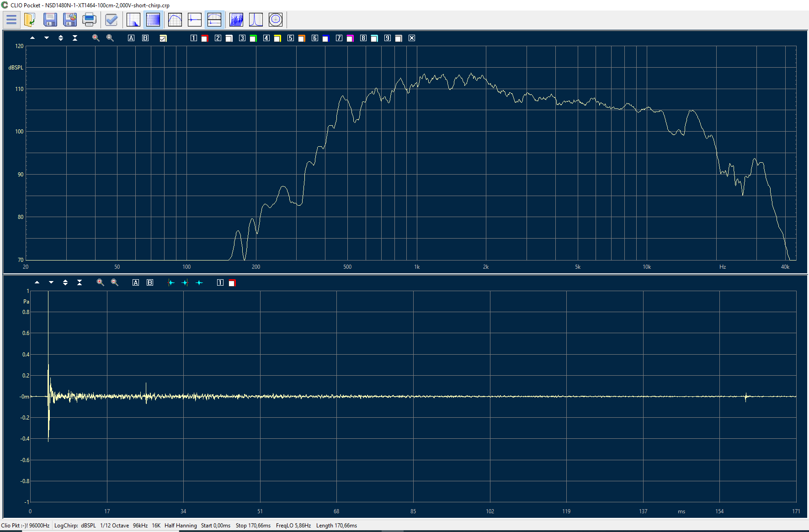Select overlay slot 3
Viewport: 809px width, 532px height.
[242, 38]
